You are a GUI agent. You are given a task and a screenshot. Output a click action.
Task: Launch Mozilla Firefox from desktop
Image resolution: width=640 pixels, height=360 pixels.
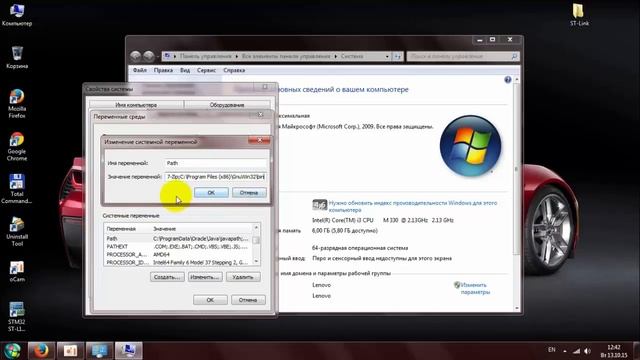coord(17,104)
